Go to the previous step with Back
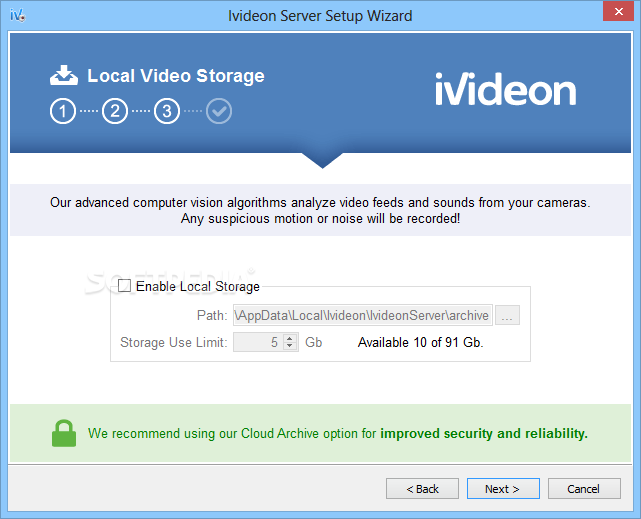This screenshot has width=641, height=519. point(422,489)
